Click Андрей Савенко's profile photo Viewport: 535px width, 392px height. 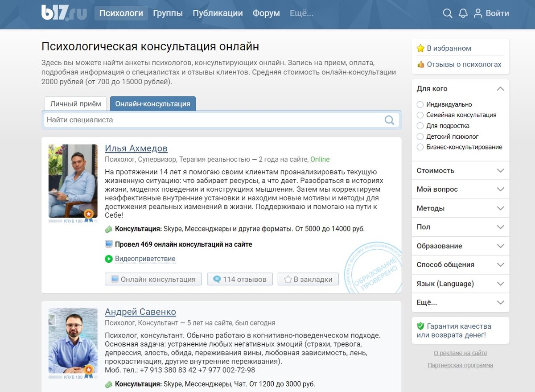[73, 341]
